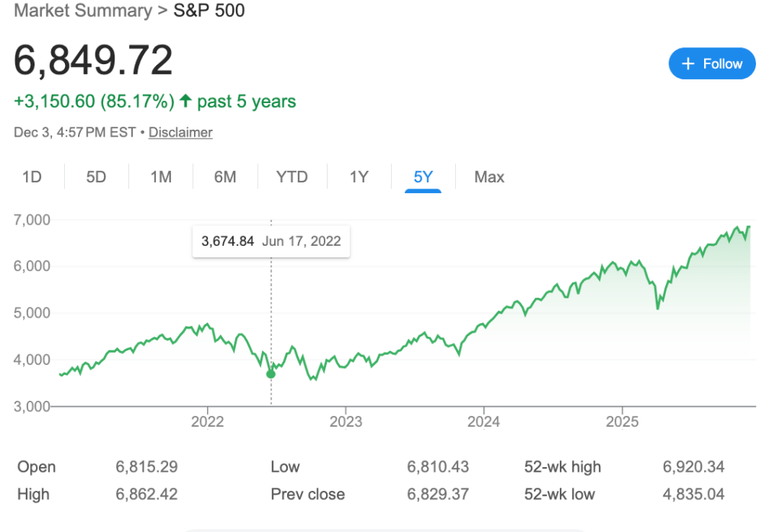Screen dimensions: 782x532
Task: Click the 6,849.72 index price
Action: click(x=93, y=60)
